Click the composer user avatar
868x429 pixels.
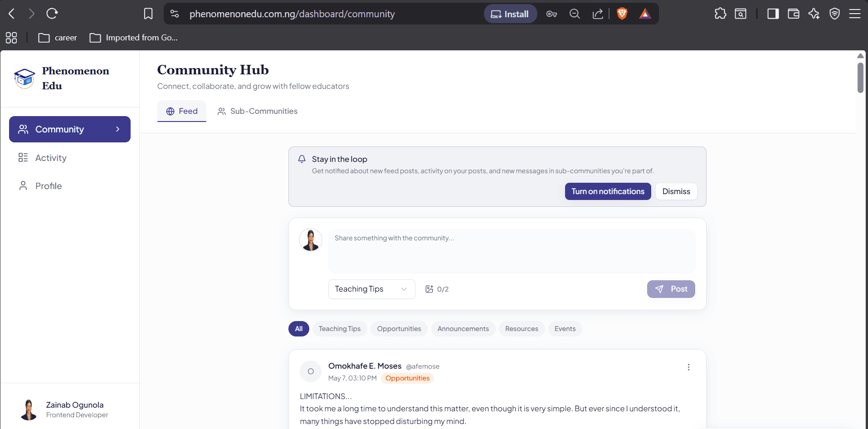(x=311, y=240)
